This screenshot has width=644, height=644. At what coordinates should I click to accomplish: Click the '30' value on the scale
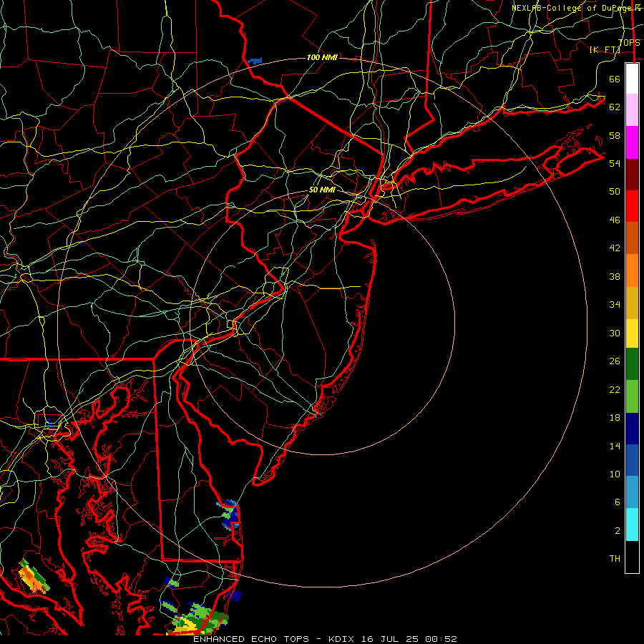tap(615, 333)
